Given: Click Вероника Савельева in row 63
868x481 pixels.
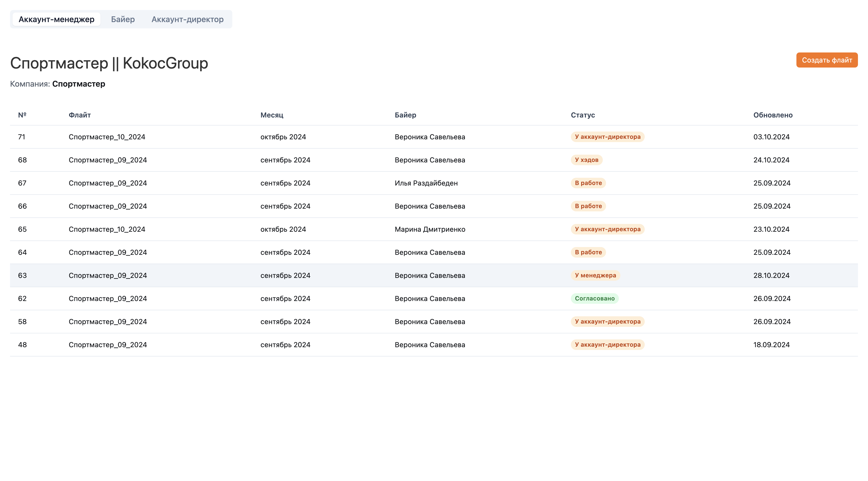Looking at the screenshot, I should click(x=430, y=276).
